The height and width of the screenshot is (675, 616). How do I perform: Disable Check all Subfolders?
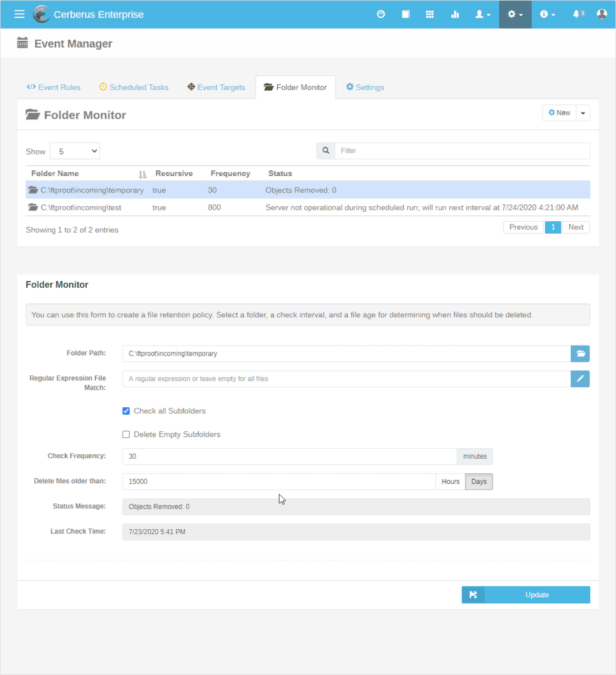tap(126, 410)
